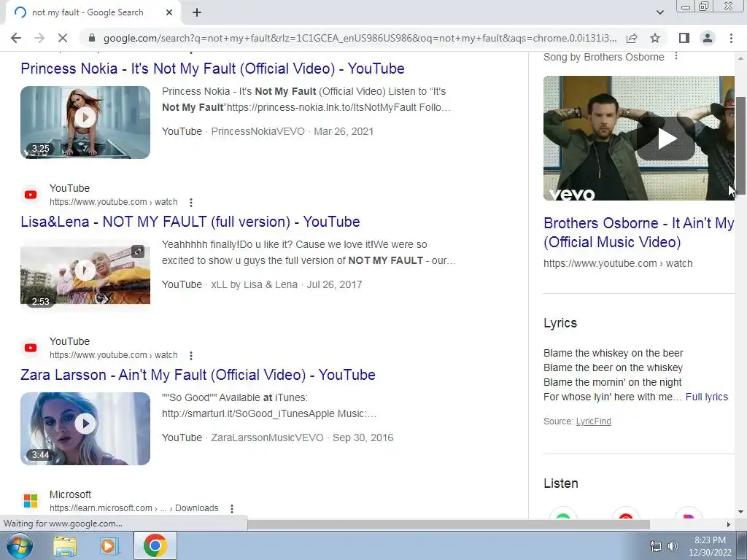Click the address bar URL field
Image resolution: width=747 pixels, height=560 pixels.
[360, 38]
